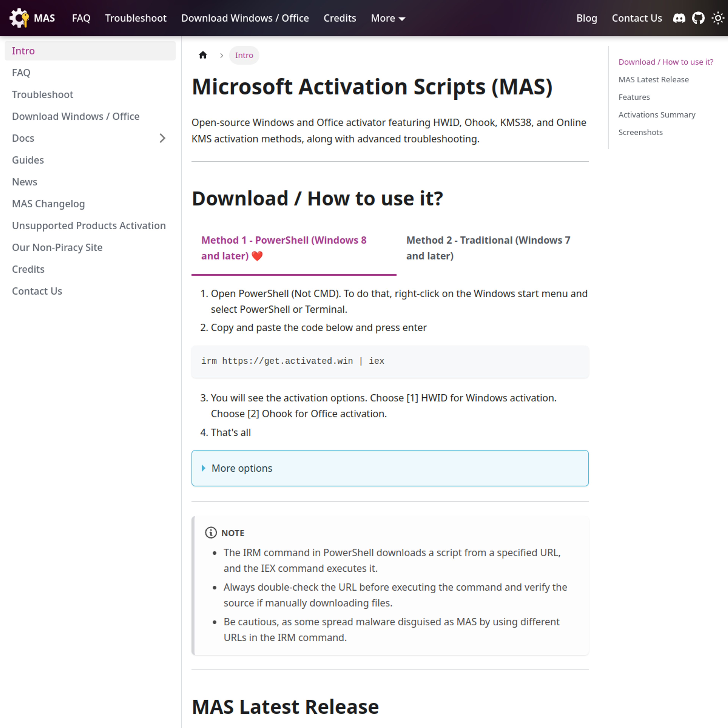Jump to MAS Latest Release in contents
Screen dimensions: 728x728
653,79
